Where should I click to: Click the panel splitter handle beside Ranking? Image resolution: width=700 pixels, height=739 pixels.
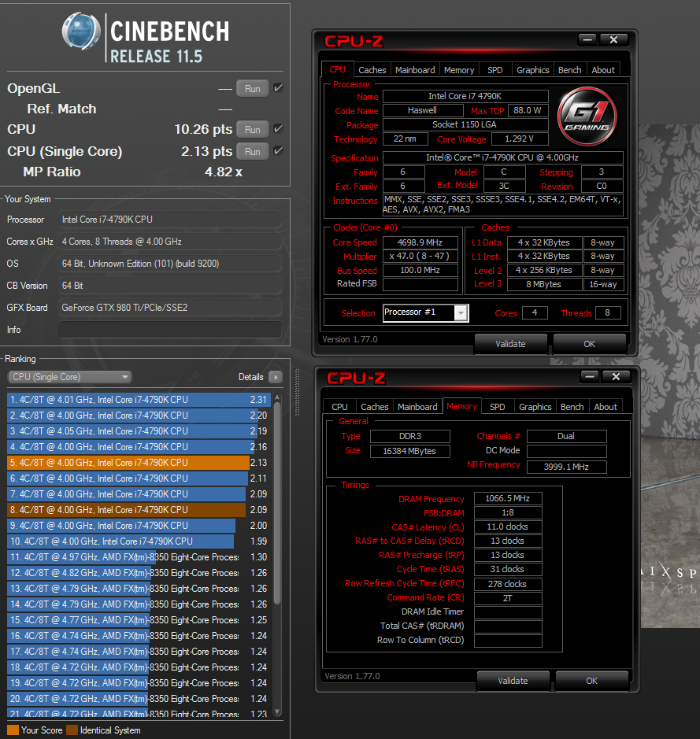tap(297, 392)
